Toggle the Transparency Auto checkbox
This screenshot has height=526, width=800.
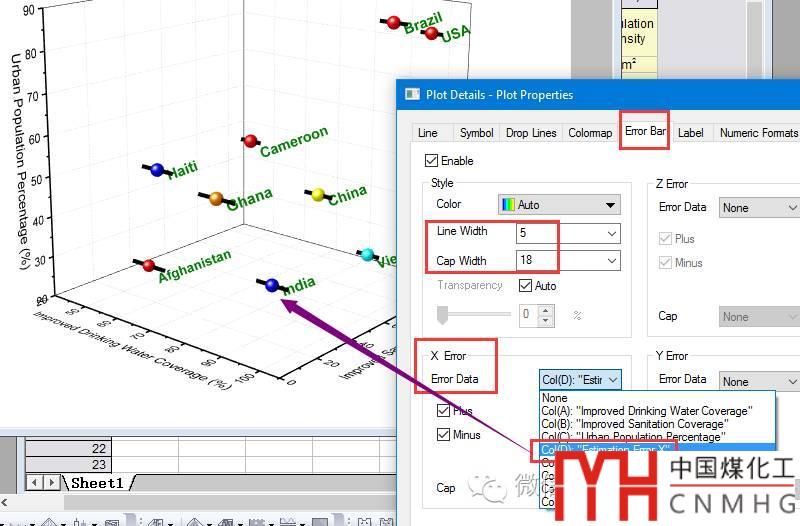click(525, 286)
